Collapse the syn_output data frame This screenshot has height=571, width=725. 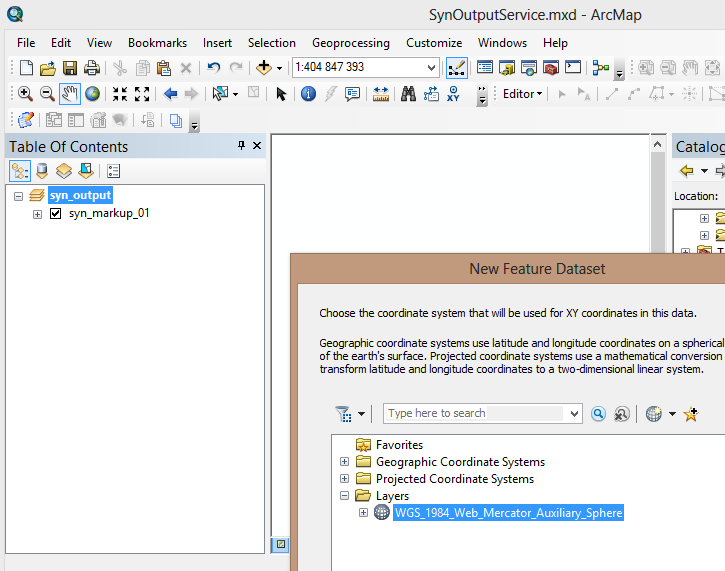[18, 196]
